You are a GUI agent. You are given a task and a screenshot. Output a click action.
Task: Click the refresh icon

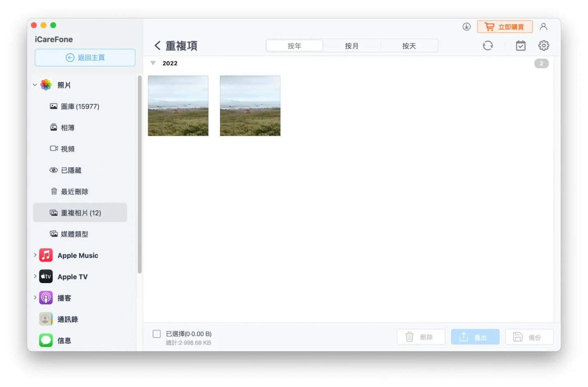coord(488,46)
